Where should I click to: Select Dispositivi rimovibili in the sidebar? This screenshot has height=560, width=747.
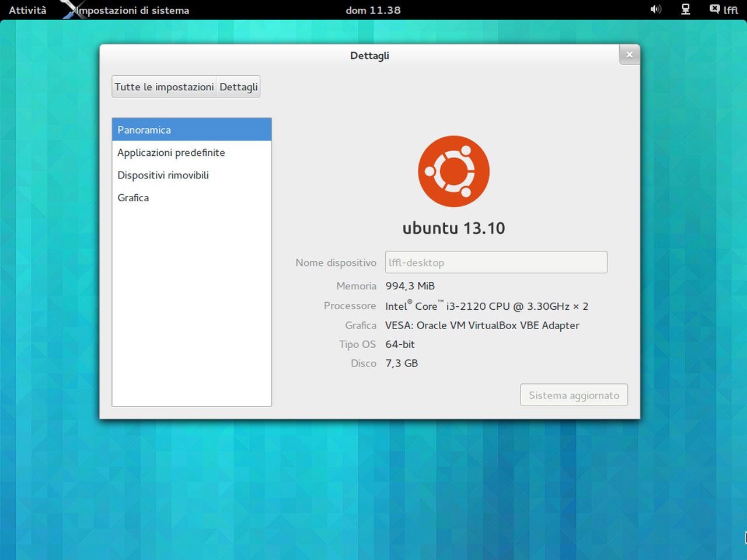191,175
